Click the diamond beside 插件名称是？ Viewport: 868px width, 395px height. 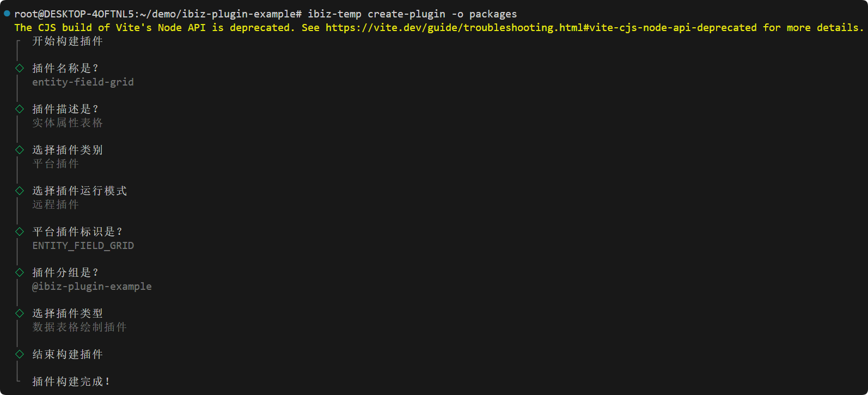coord(20,68)
